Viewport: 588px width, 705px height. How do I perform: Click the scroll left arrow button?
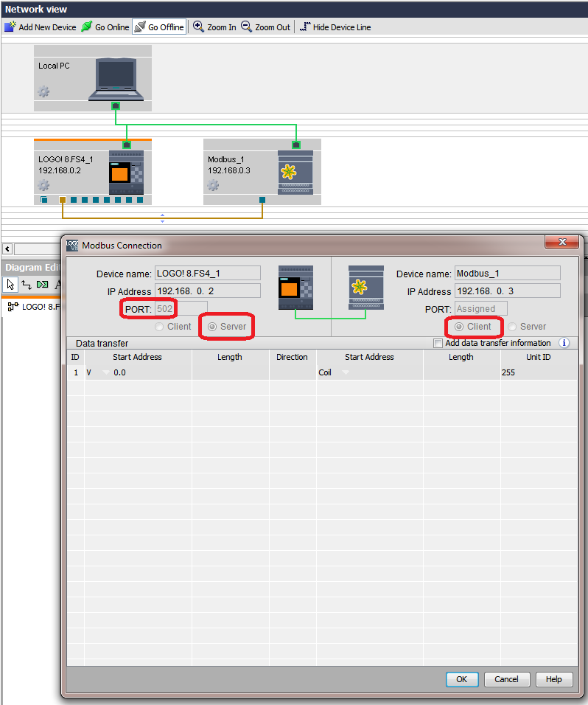[7, 249]
